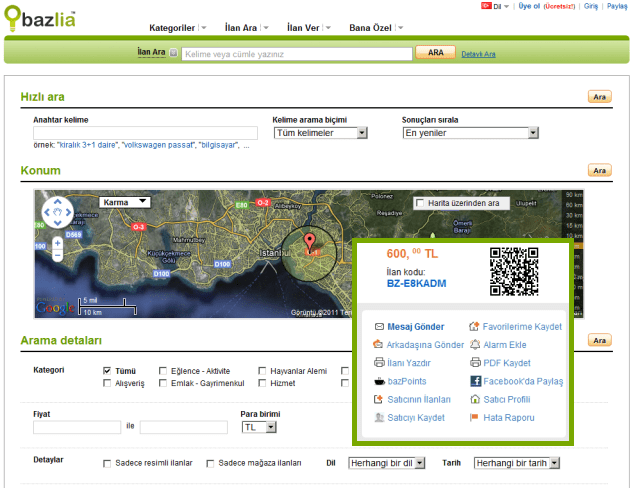Image resolution: width=640 pixels, height=488 pixels.
Task: Open the Kelime arama biçimi dropdown
Action: pyautogui.click(x=320, y=132)
